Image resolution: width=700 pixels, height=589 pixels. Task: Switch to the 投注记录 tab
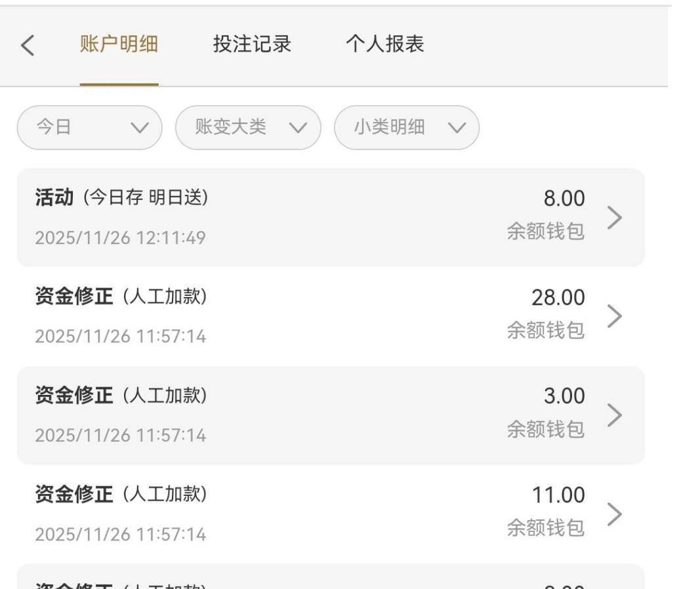pyautogui.click(x=252, y=45)
